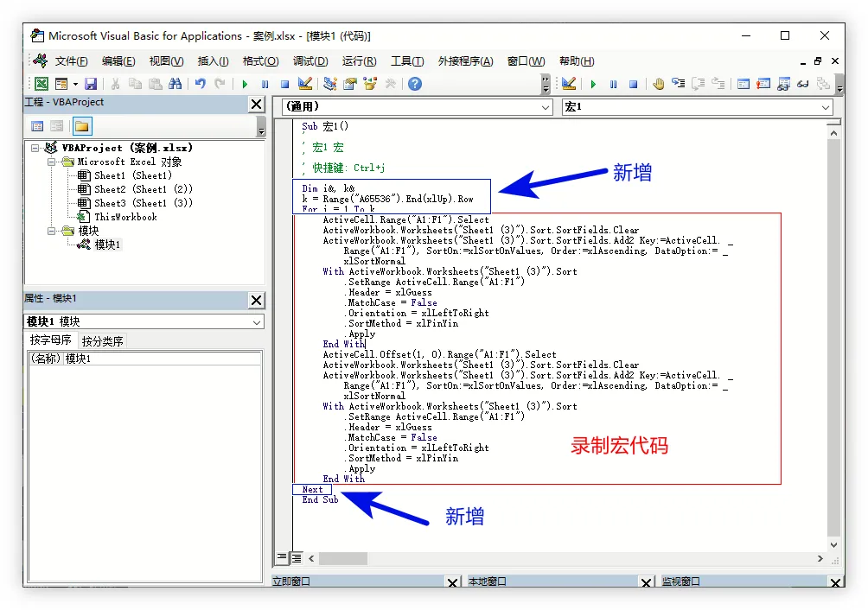Image resolution: width=868 pixels, height=610 pixels.
Task: Undo the last edit
Action: coord(200,84)
